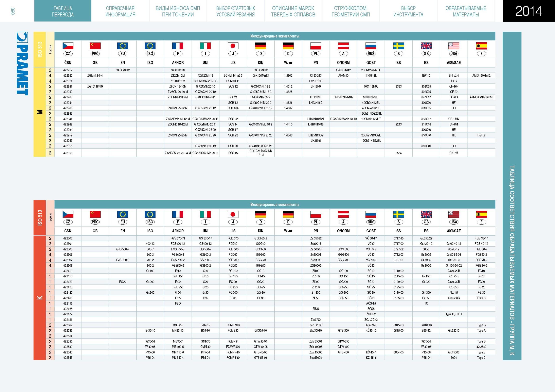Click the France flag in the M table
Screen dimensions: 555x392
point(178,46)
